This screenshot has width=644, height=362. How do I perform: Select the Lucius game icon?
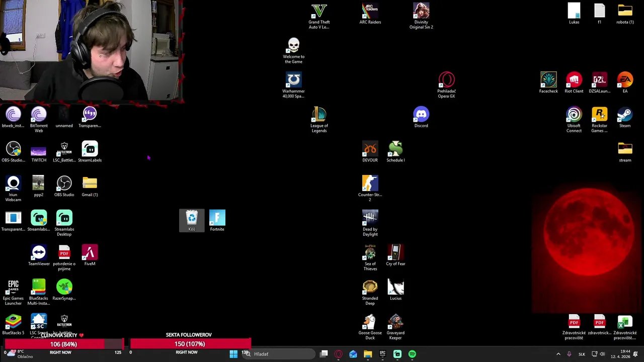[395, 290]
